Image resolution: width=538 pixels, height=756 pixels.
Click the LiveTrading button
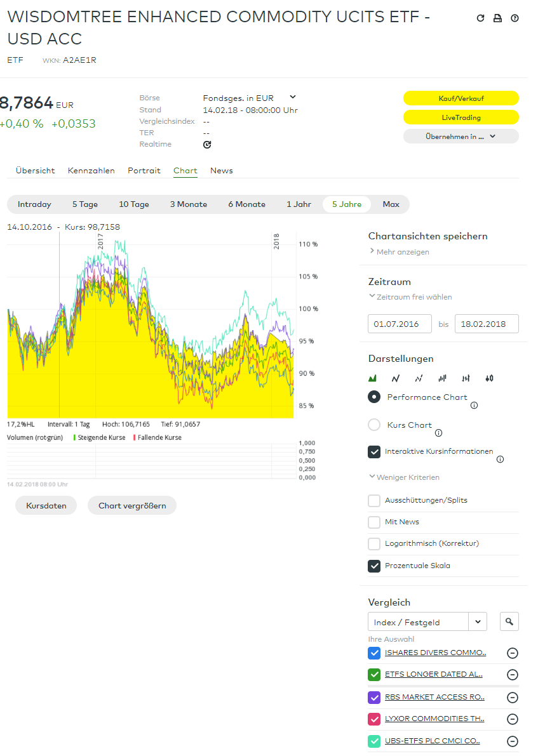pos(461,117)
